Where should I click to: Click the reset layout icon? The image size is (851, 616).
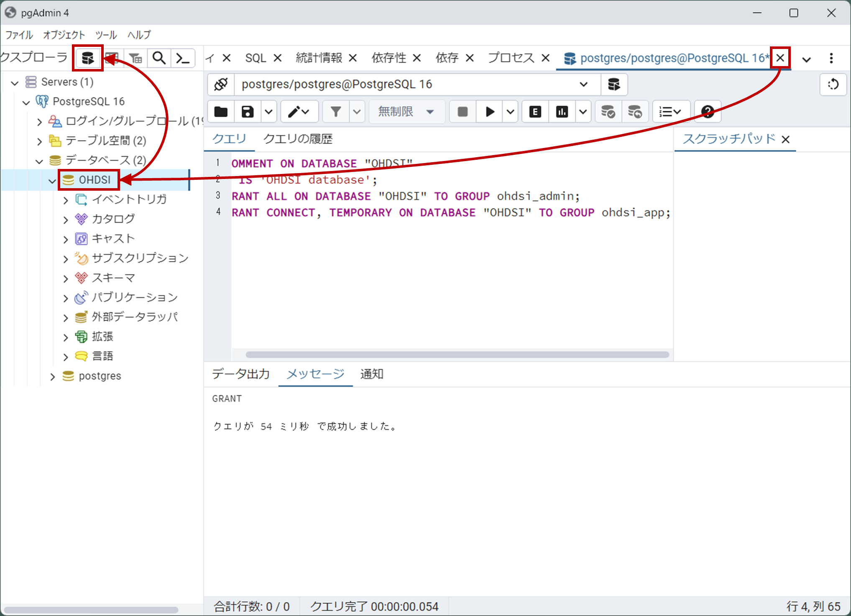tap(833, 84)
